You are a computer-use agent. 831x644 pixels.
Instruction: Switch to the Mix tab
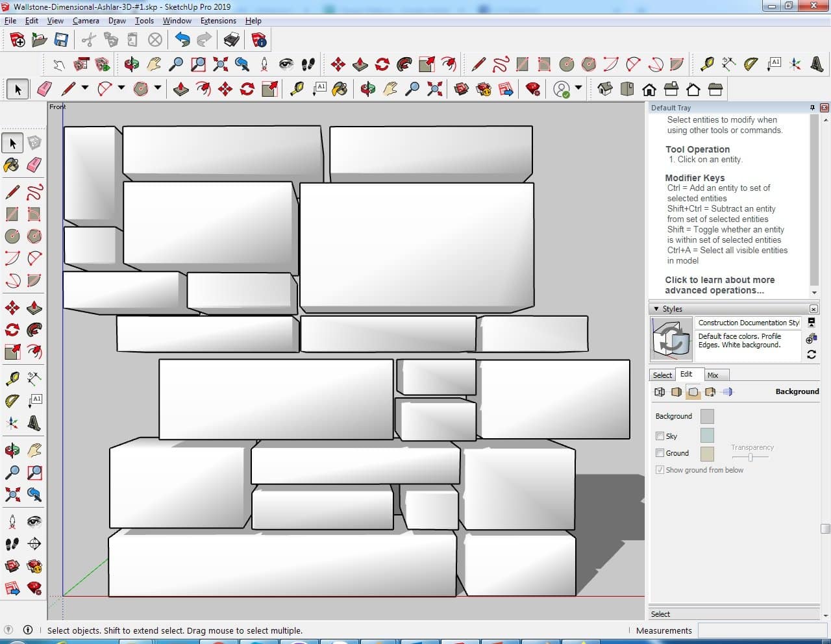(713, 375)
